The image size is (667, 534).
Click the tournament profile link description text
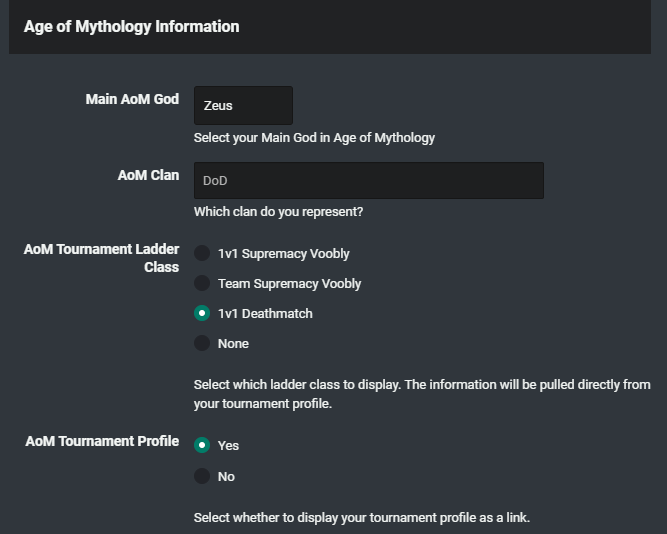[361, 518]
